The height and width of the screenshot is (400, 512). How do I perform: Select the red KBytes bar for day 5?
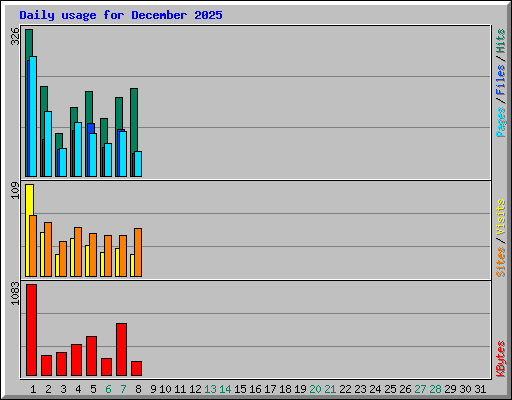(x=91, y=356)
